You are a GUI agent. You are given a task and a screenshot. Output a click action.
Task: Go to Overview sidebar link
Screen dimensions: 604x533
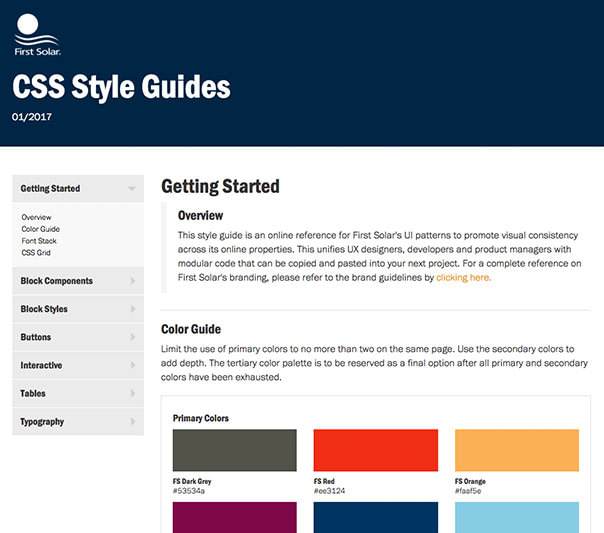pos(36,217)
